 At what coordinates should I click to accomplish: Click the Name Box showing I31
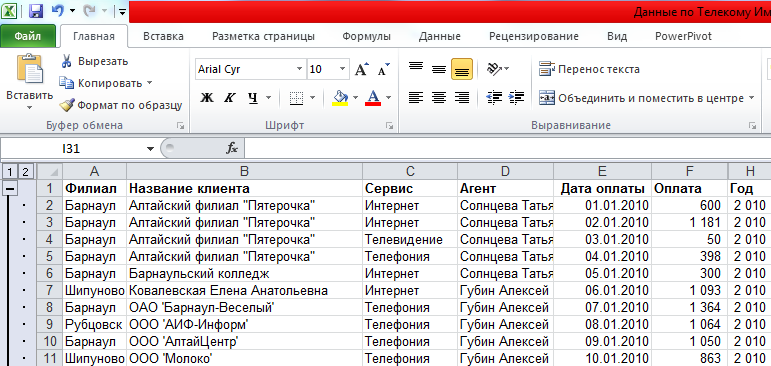click(72, 149)
